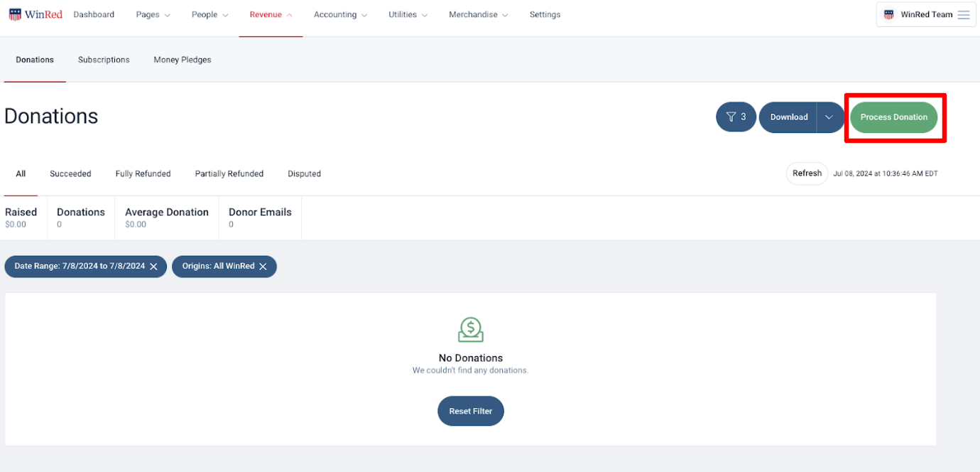Screen dimensions: 980x472
Task: Click the Process Donation button
Action: (x=894, y=117)
